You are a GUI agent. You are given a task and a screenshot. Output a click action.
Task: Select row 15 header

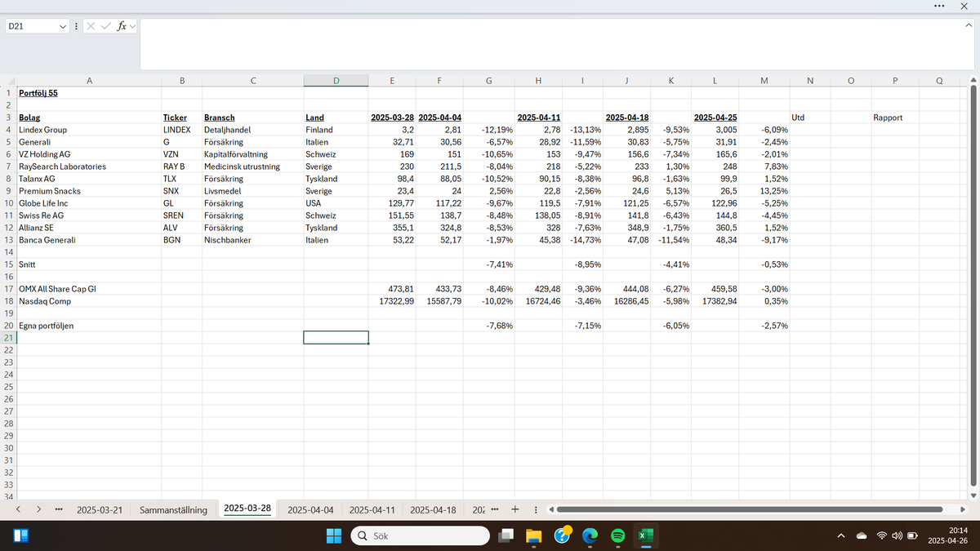(x=8, y=264)
